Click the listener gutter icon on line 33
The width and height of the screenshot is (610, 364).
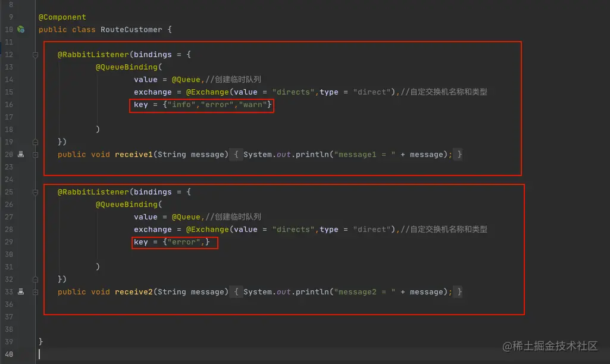[21, 291]
